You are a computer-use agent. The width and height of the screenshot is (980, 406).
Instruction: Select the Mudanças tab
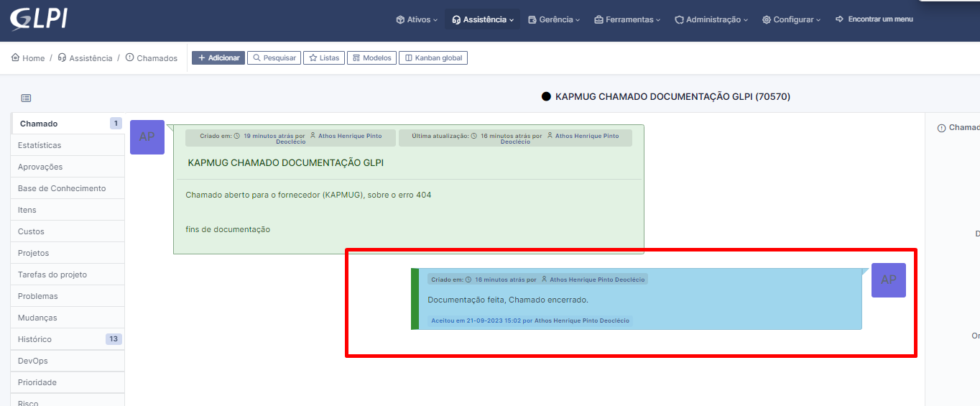(x=68, y=318)
